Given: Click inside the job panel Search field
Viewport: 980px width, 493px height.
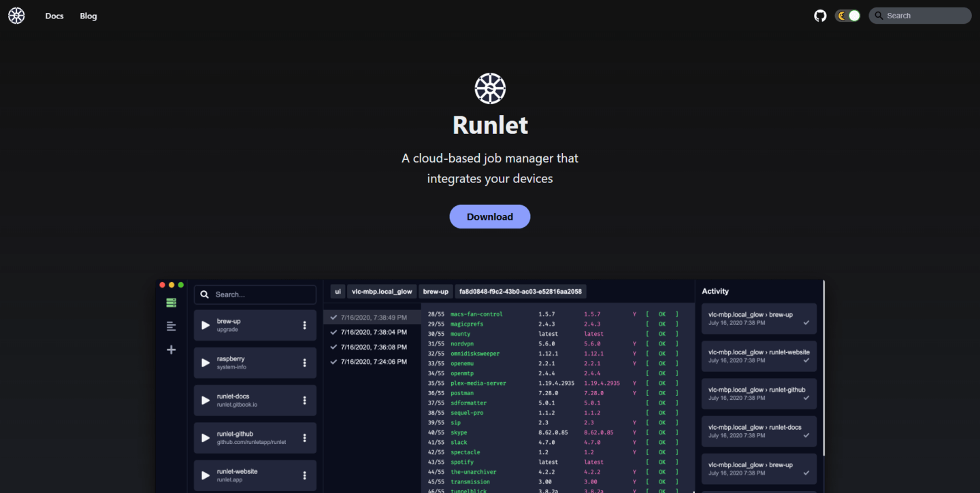Looking at the screenshot, I should coord(255,294).
